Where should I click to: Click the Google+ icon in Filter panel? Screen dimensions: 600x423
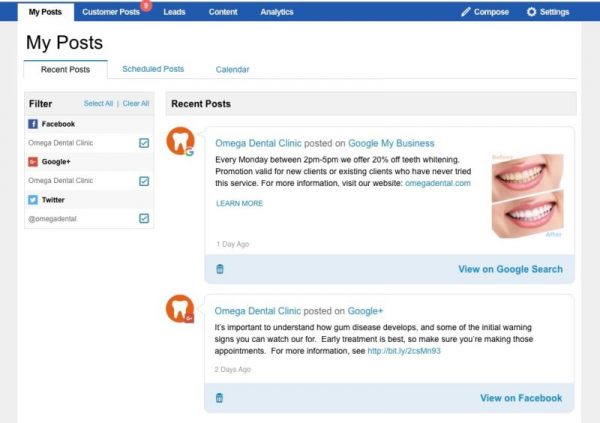click(33, 161)
